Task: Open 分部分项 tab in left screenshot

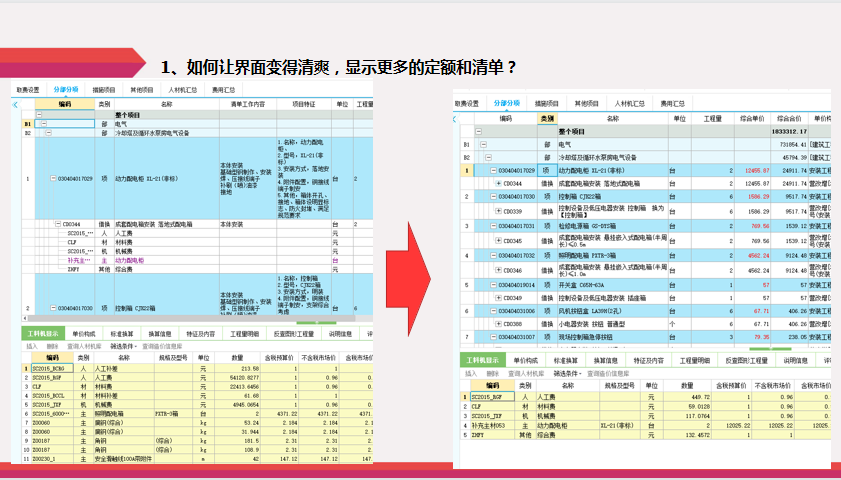Action: tap(66, 90)
